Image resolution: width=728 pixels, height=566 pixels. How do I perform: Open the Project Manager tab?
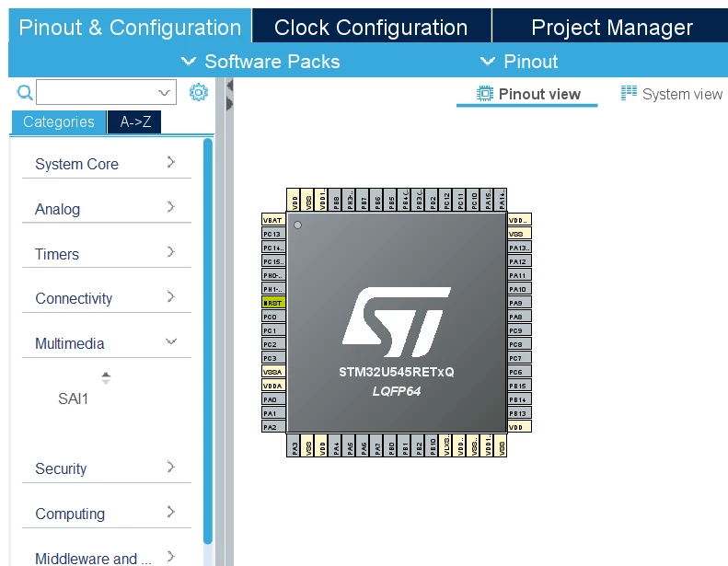(x=611, y=28)
